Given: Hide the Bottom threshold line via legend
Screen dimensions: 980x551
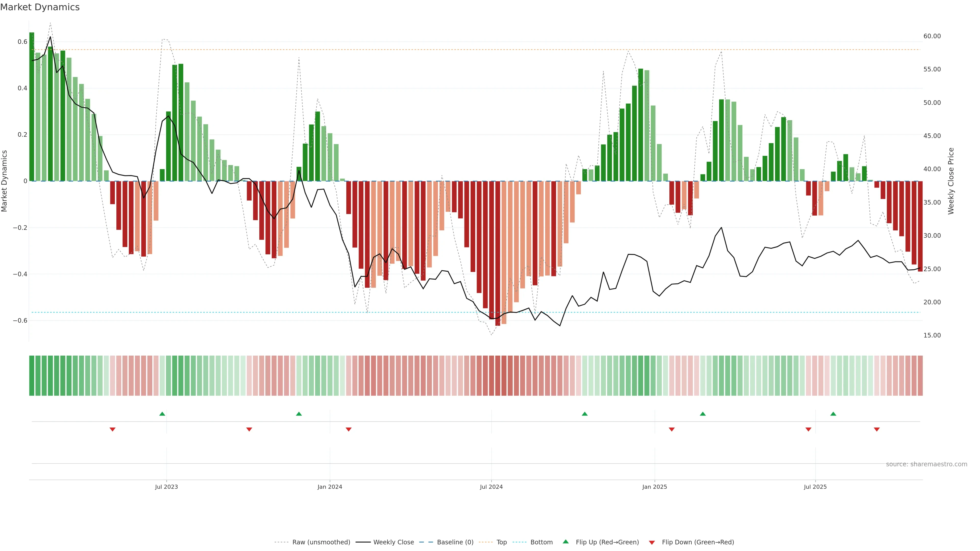Looking at the screenshot, I should coord(541,542).
